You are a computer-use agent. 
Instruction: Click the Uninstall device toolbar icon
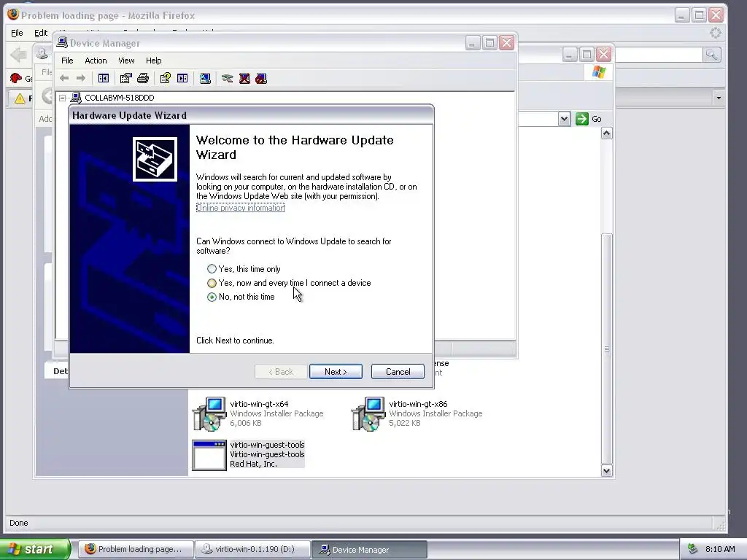pos(244,79)
